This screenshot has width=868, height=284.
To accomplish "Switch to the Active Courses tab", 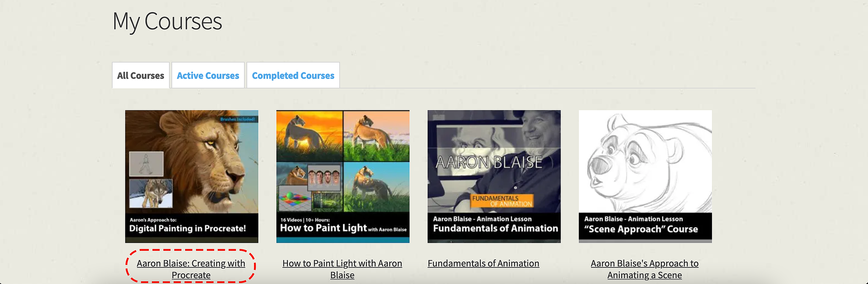I will click(x=208, y=75).
